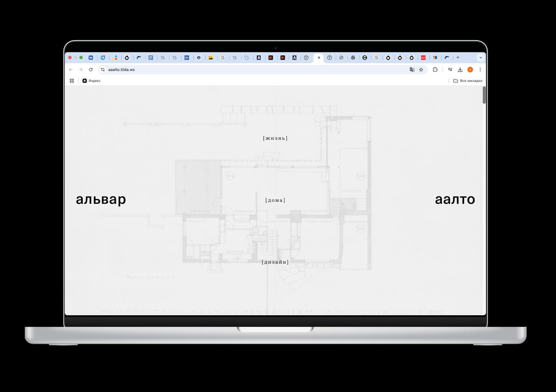Open the multicolor favicon tab near right end
The width and height of the screenshot is (556, 392).
435,57
